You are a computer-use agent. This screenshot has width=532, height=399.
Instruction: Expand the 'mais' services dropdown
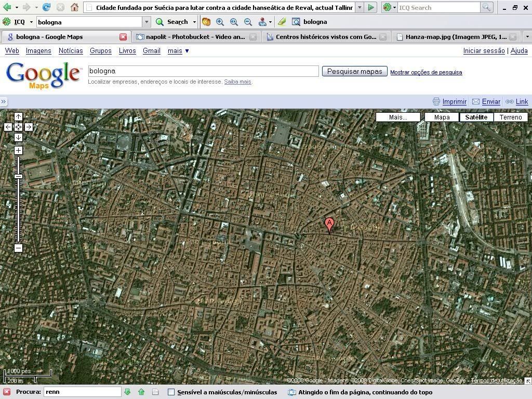178,50
